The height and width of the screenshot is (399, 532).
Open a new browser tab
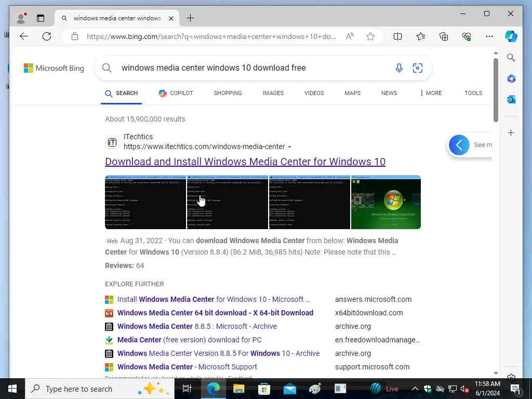tap(190, 18)
